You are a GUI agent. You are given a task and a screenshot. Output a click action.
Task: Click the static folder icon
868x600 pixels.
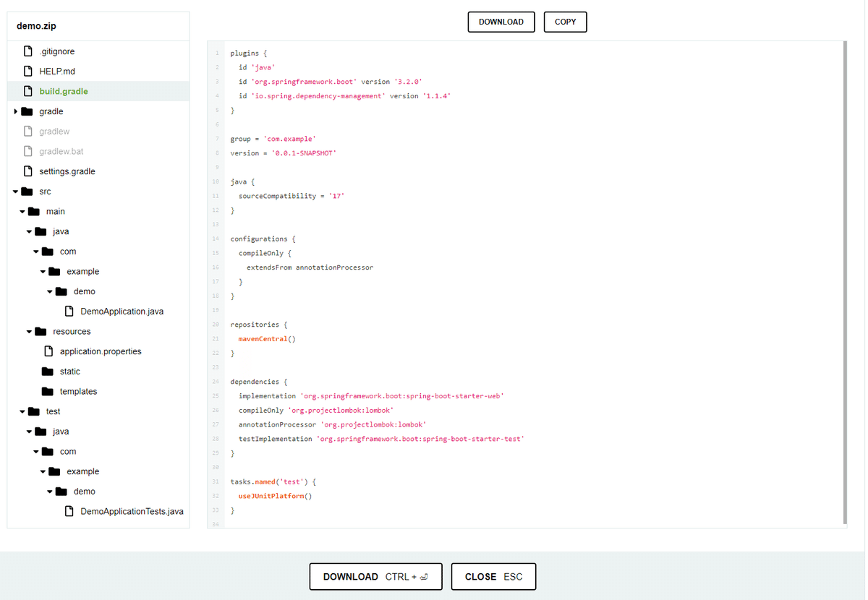(x=48, y=371)
